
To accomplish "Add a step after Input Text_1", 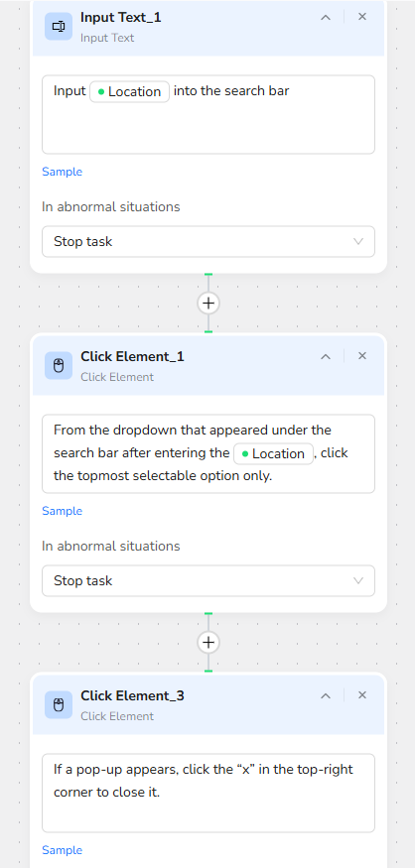I will (x=208, y=303).
